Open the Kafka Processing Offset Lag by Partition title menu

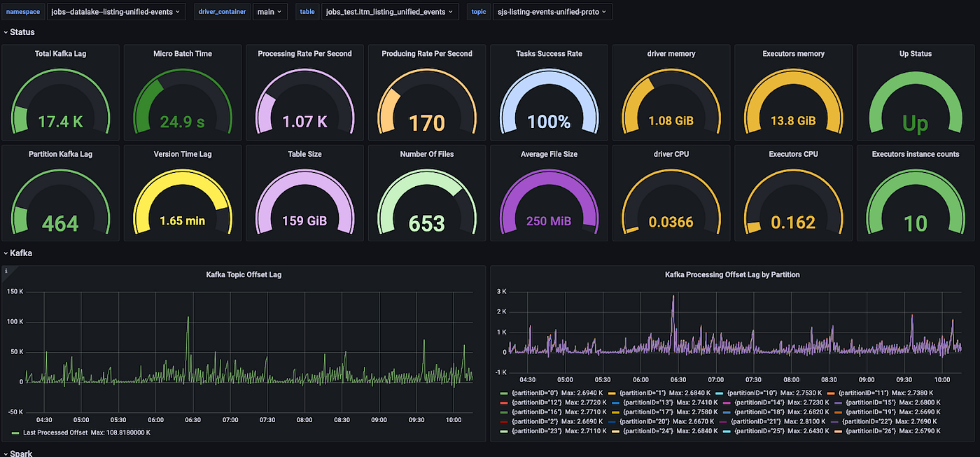click(x=731, y=275)
